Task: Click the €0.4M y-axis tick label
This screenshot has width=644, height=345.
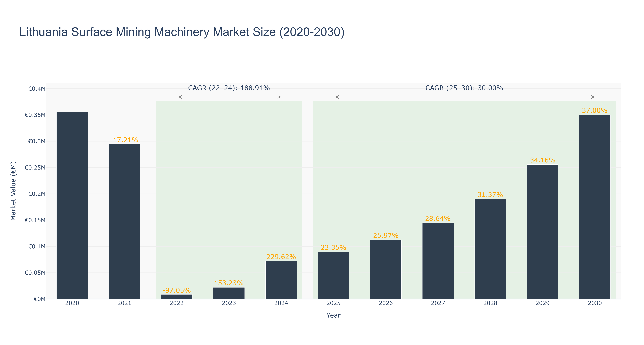Action: [x=37, y=89]
